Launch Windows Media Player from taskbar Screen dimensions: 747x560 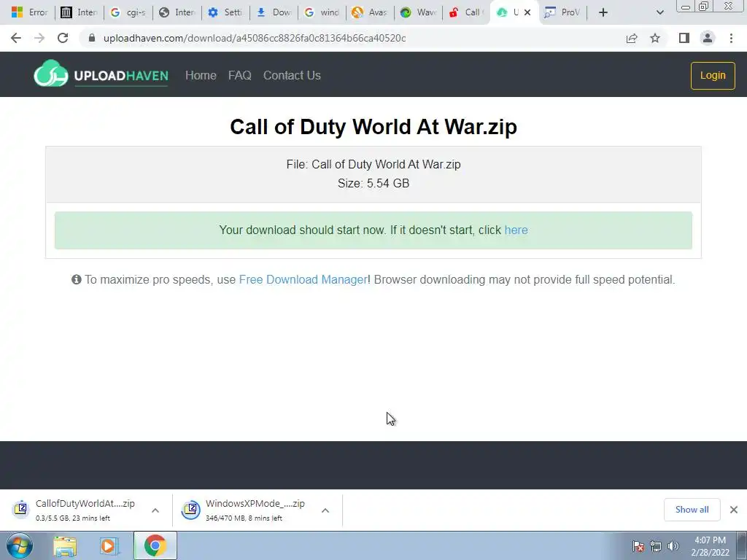(109, 546)
